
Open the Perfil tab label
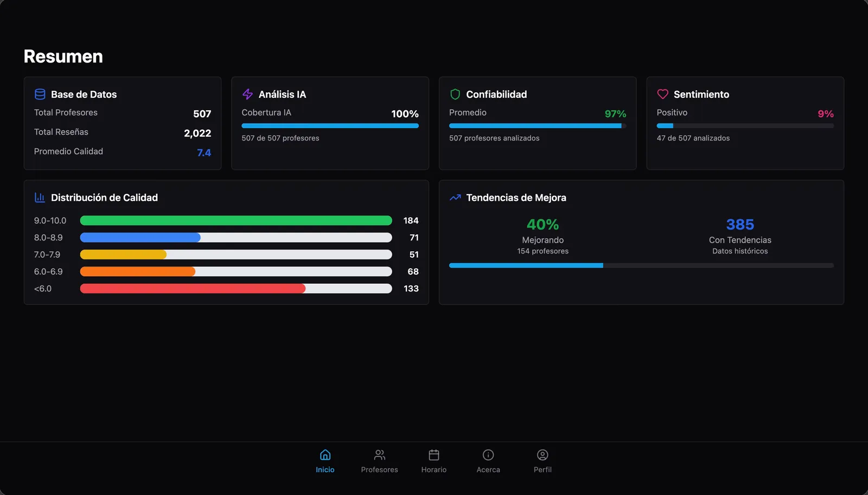pyautogui.click(x=542, y=470)
